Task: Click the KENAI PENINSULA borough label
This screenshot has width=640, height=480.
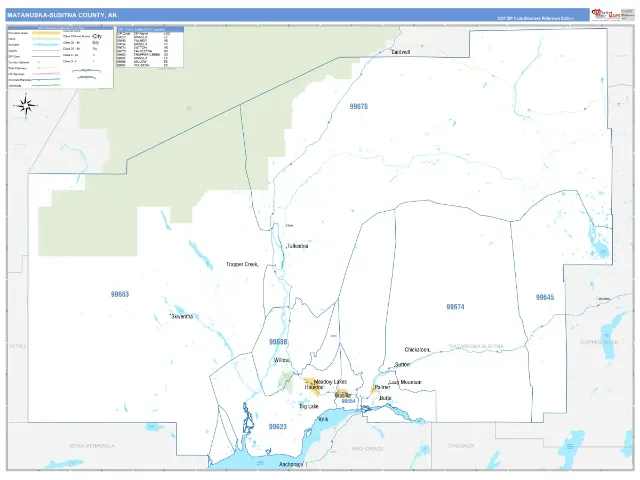Action: pyautogui.click(x=92, y=446)
